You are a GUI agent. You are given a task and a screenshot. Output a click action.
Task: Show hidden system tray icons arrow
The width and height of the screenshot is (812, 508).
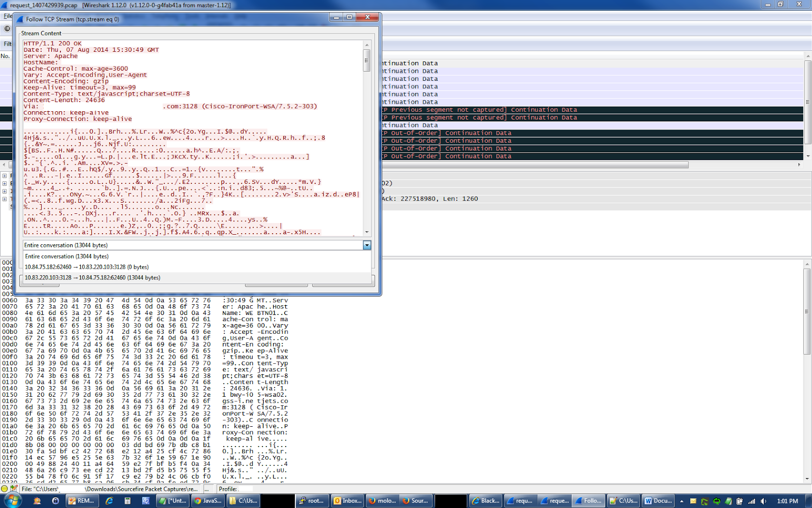682,501
